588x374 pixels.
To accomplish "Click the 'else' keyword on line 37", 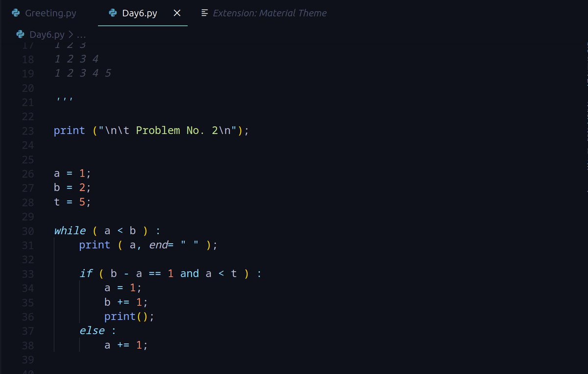I will pos(92,331).
